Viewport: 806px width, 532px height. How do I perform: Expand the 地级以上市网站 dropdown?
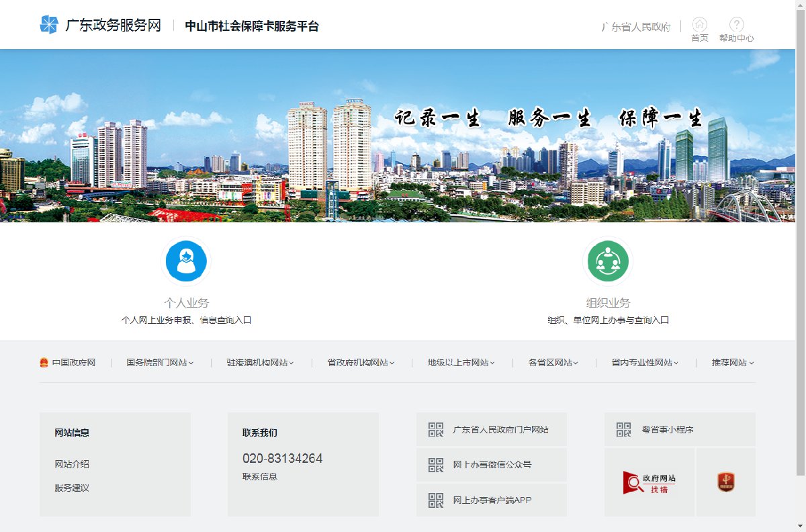461,363
